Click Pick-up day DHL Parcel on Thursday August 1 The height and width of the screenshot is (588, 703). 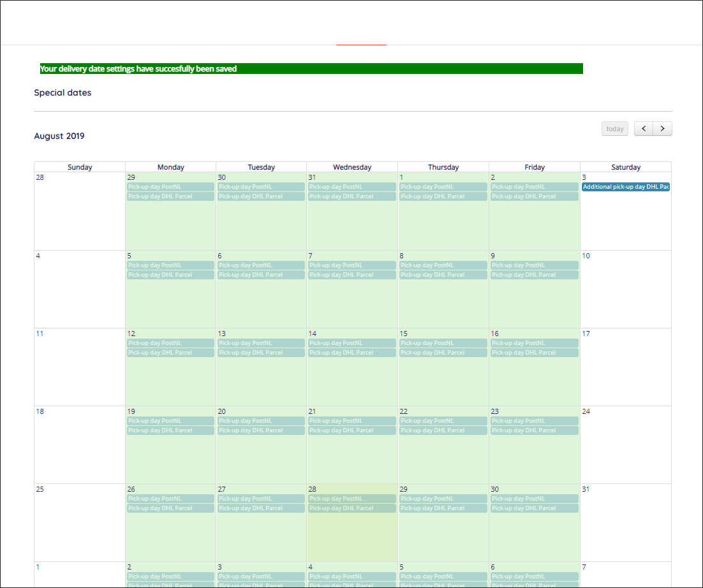[443, 196]
